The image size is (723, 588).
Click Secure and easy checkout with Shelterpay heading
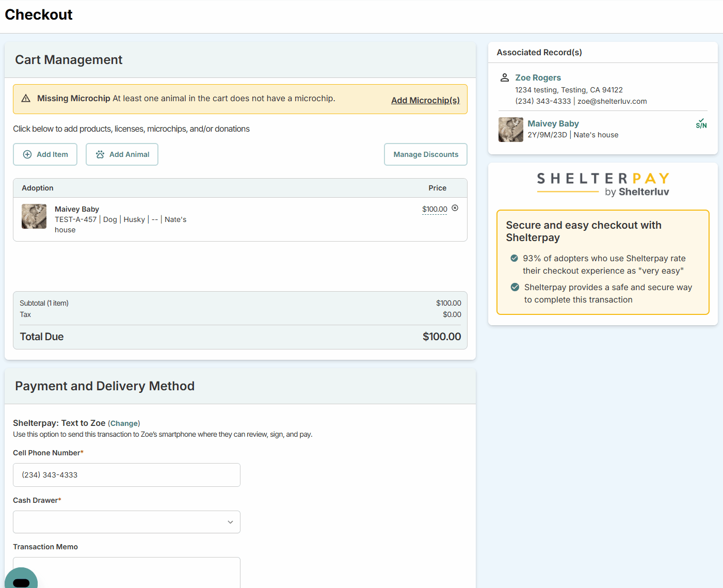[584, 231]
